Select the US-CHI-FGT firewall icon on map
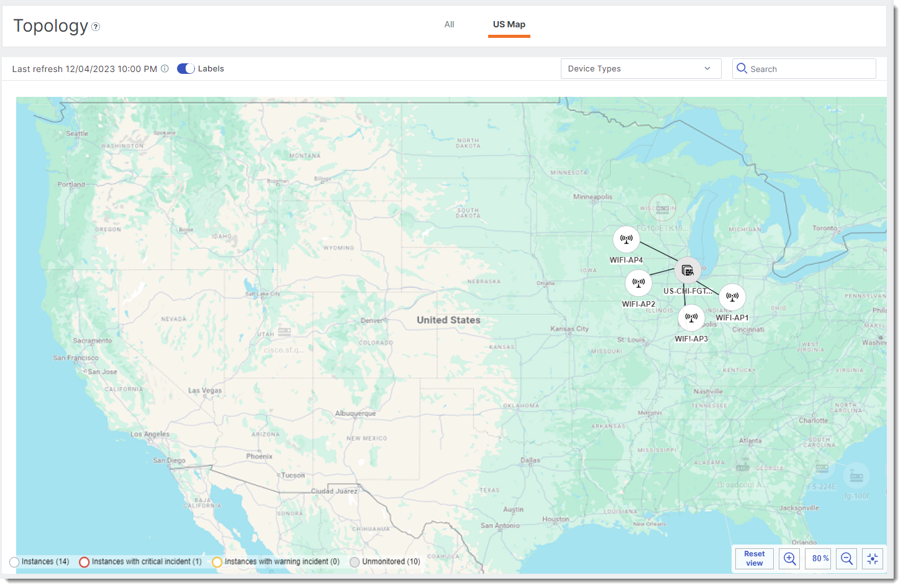This screenshot has width=903, height=588. [687, 269]
